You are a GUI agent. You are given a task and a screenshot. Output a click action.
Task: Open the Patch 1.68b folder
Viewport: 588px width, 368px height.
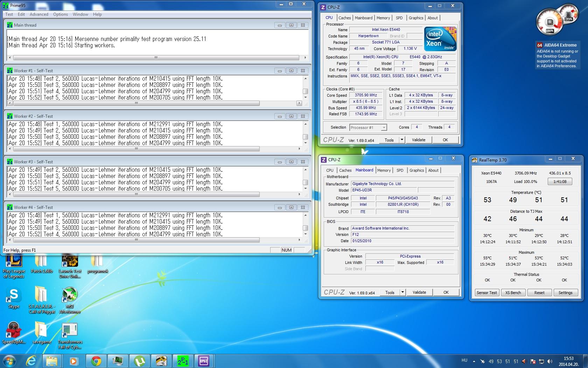point(41,264)
